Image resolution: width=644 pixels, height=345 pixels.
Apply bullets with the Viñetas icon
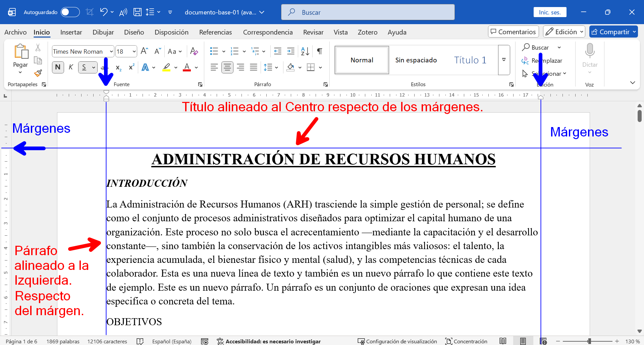coord(215,51)
